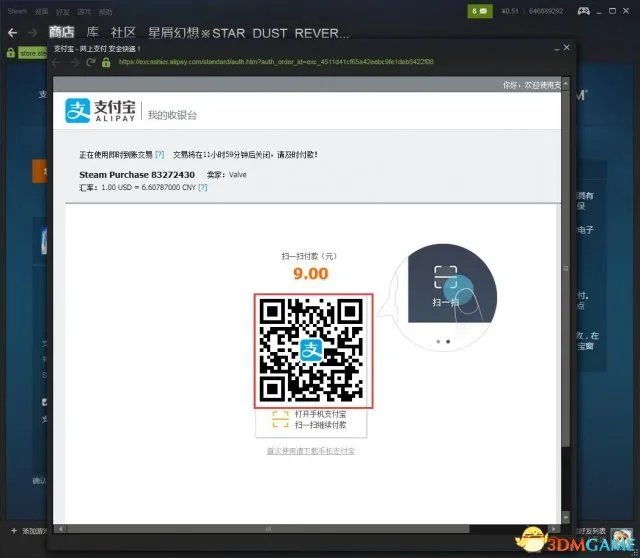Close the Alipay popup window
640x558 pixels.
[567, 48]
